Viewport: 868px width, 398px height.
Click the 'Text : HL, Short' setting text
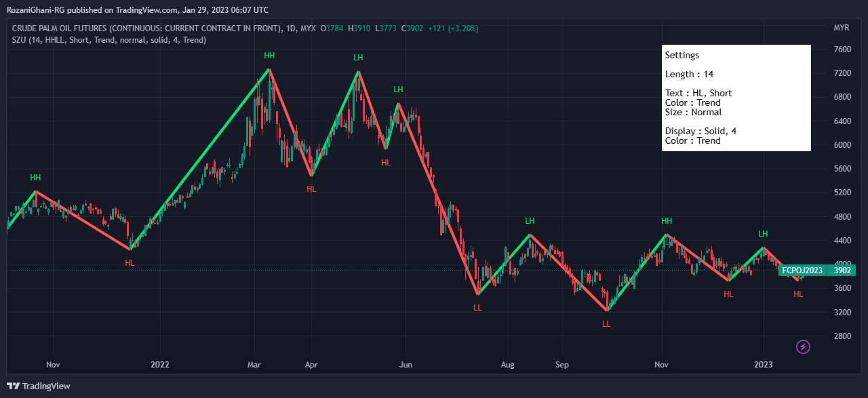coord(698,93)
